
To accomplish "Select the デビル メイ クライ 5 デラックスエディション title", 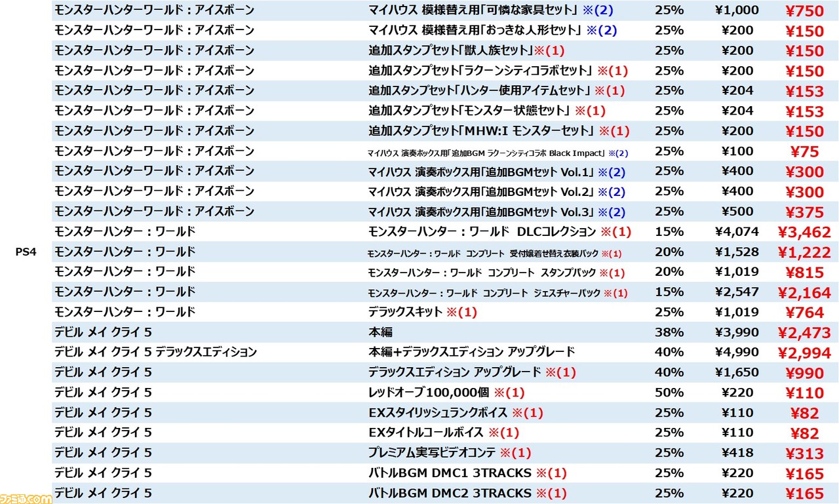I will click(155, 353).
